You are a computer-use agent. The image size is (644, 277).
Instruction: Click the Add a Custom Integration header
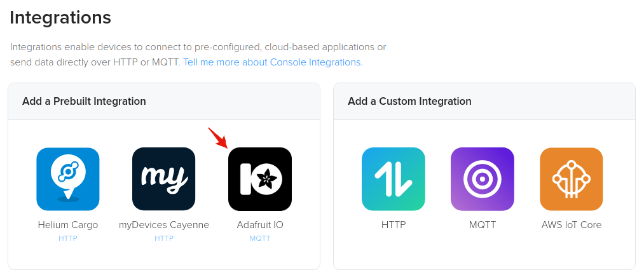409,101
